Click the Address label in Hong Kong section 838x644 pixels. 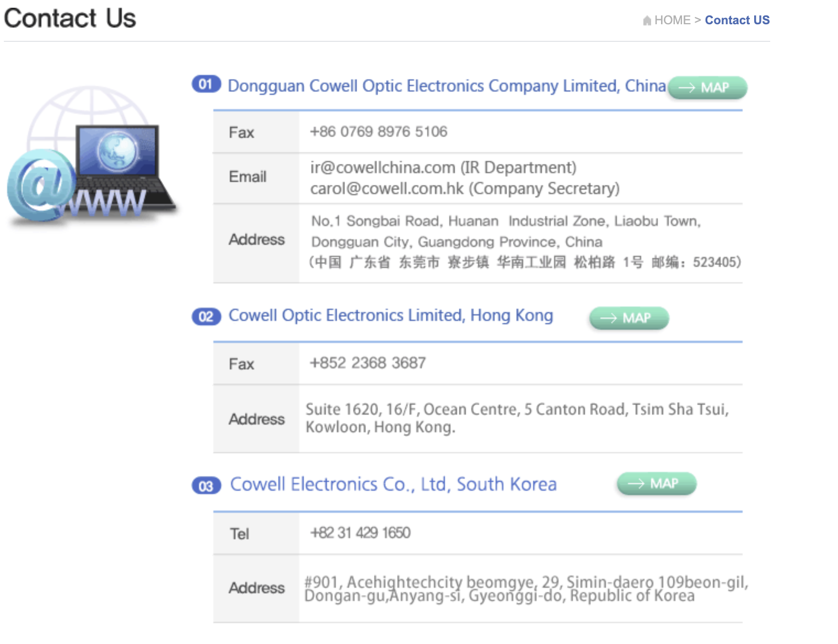click(x=257, y=420)
